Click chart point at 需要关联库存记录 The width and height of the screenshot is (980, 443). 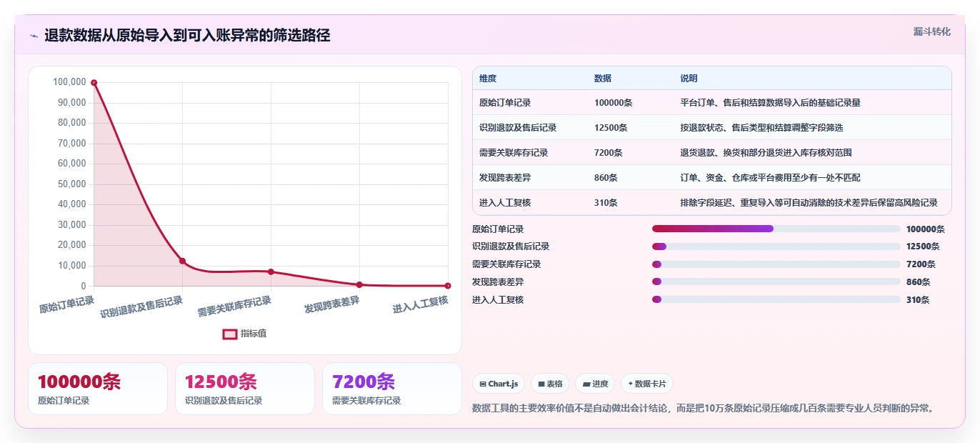(x=271, y=272)
